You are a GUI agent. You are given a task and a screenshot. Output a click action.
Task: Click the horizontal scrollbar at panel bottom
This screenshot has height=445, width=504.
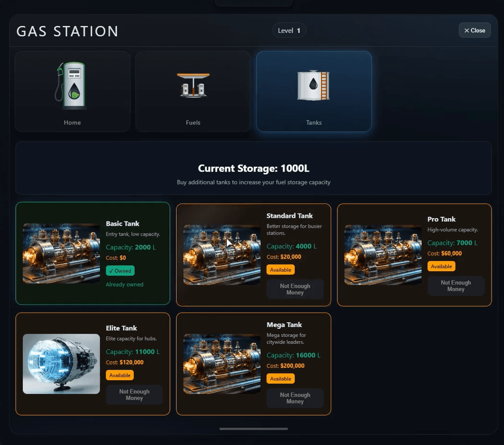[x=254, y=429]
